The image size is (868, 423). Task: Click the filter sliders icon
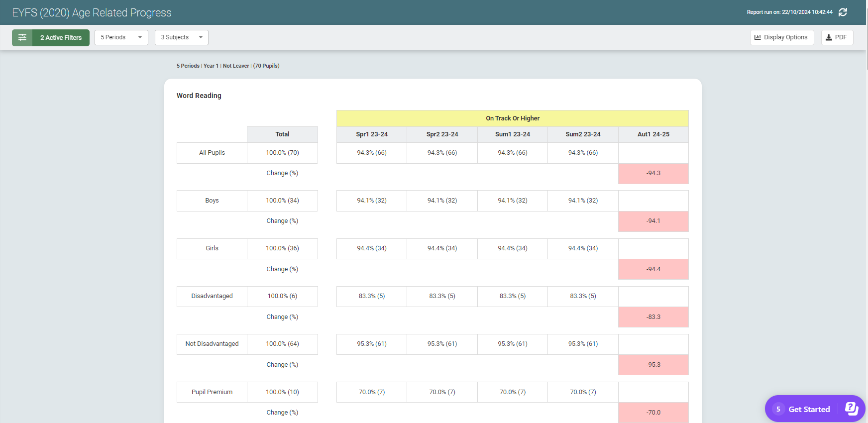coord(22,38)
